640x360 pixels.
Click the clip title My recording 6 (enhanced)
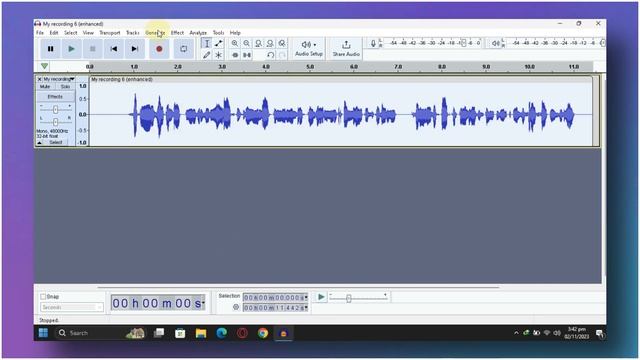click(122, 79)
